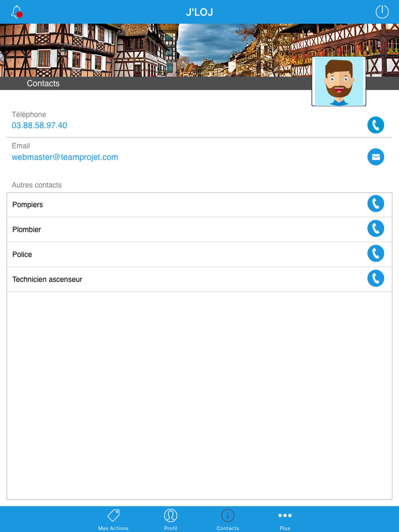The width and height of the screenshot is (399, 532).
Task: Call Pompiers using its phone icon
Action: click(x=375, y=203)
